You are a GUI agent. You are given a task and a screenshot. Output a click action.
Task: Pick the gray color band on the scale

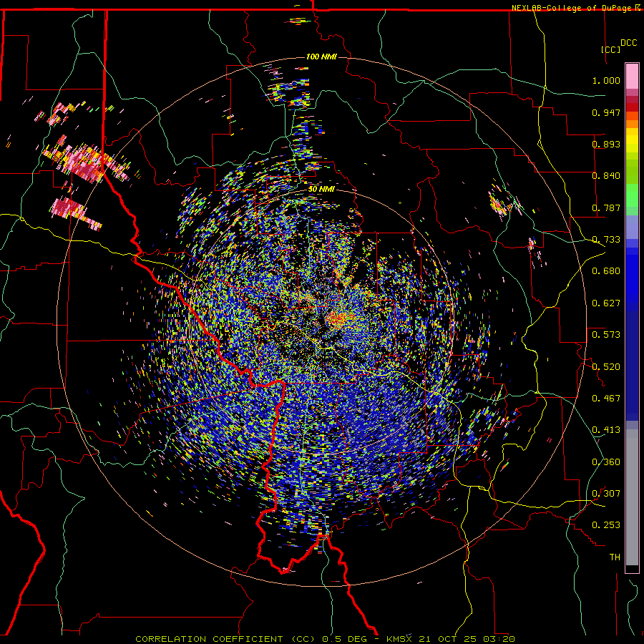coord(632,497)
